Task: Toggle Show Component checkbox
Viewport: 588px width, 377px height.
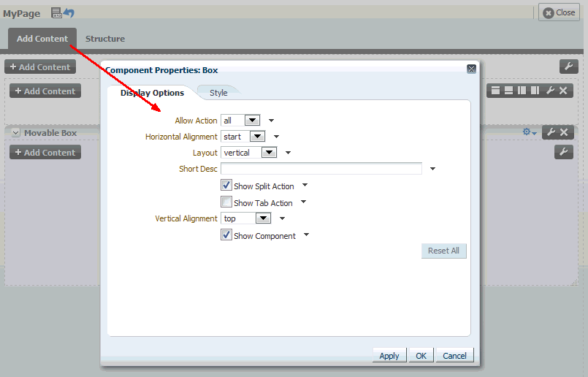Action: (226, 235)
